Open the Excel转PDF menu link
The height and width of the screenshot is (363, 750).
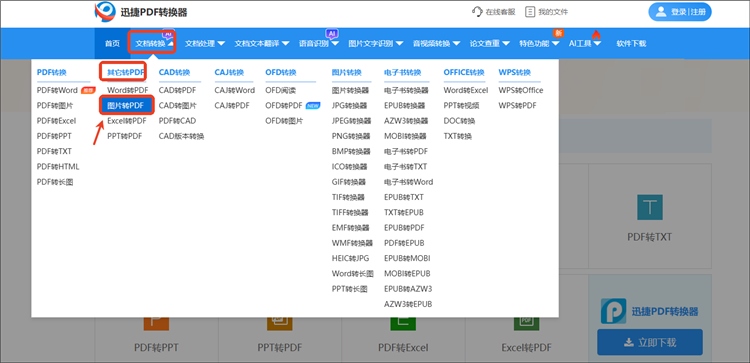click(x=127, y=121)
